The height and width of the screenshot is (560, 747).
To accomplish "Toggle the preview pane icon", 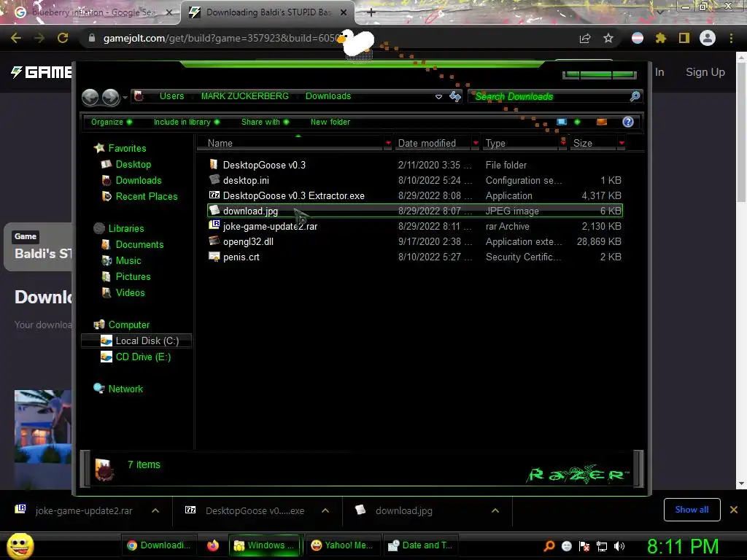I will point(602,122).
